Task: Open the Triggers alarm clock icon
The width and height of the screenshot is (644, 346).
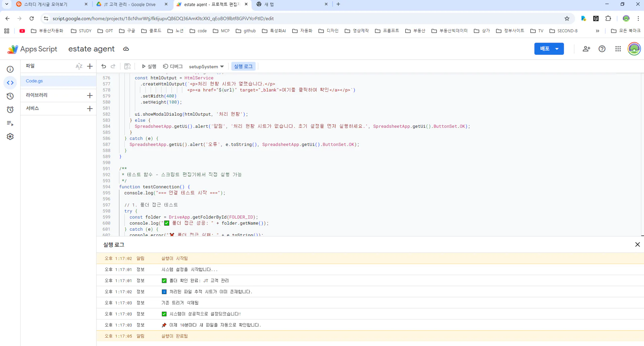Action: coord(10,110)
